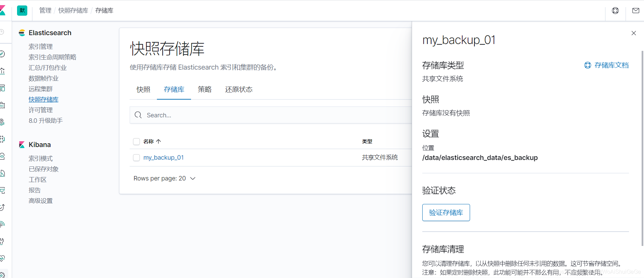Click the my_backup_01 flyout title
Screen dimensions: 644x278
click(459, 40)
